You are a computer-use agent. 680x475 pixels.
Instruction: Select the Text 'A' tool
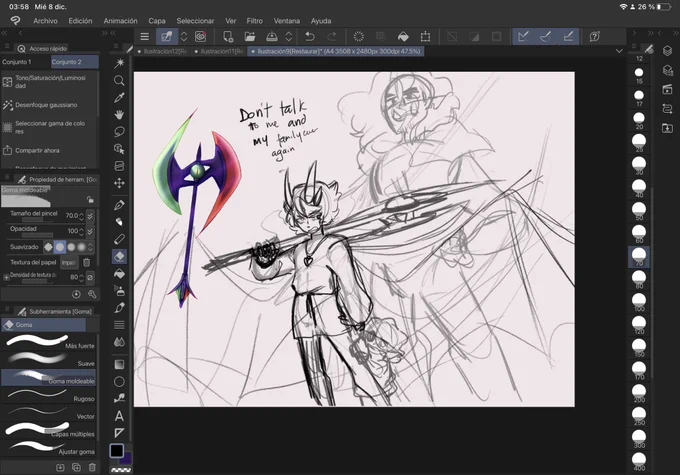coord(119,416)
